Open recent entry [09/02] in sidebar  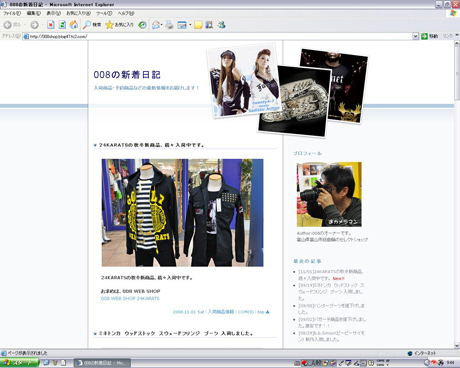[x=332, y=322]
